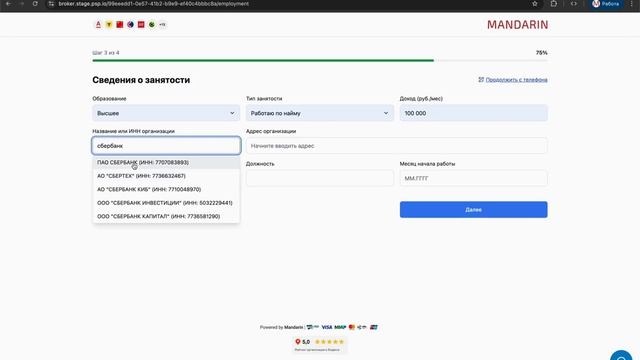640x360 pixels.
Task: Open the Образование dropdown showing Высшее
Action: (x=166, y=113)
